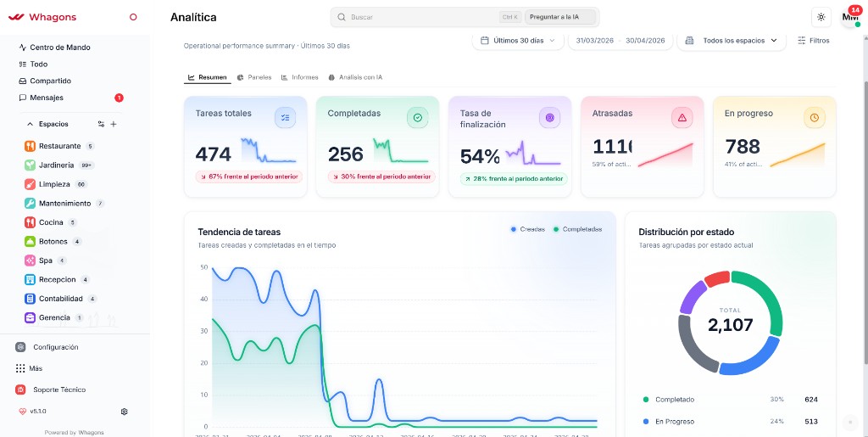Click the 67% frente al periodo anterior badge
Image resolution: width=868 pixels, height=437 pixels.
(x=248, y=176)
